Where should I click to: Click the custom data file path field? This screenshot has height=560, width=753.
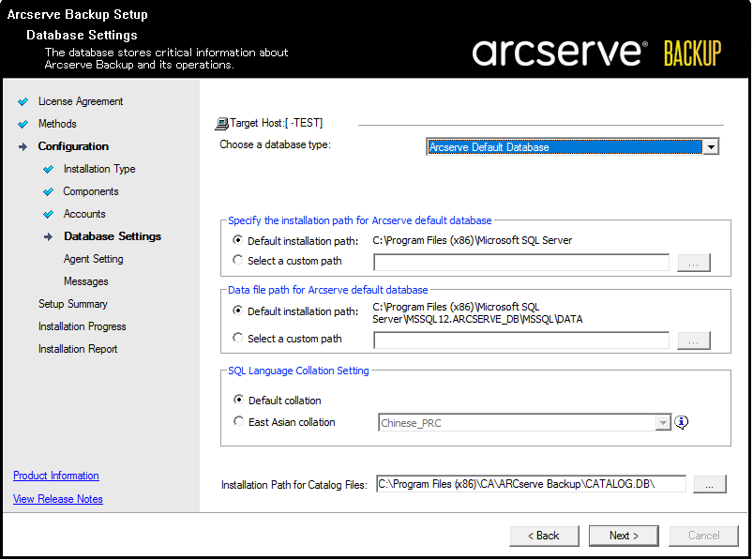(x=521, y=341)
